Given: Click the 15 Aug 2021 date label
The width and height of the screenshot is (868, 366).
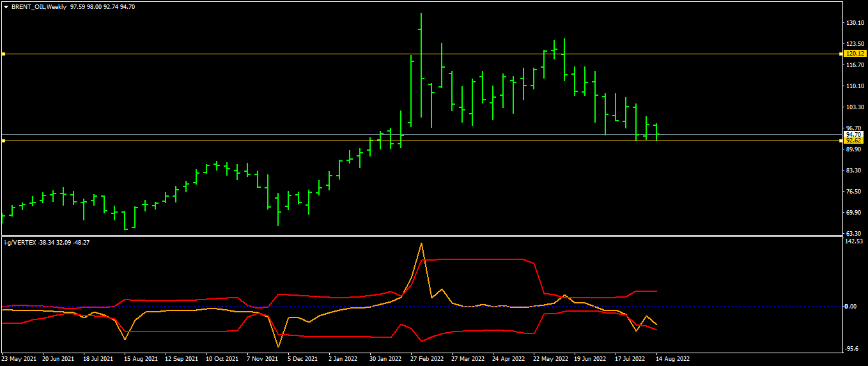Looking at the screenshot, I should pyautogui.click(x=141, y=359).
